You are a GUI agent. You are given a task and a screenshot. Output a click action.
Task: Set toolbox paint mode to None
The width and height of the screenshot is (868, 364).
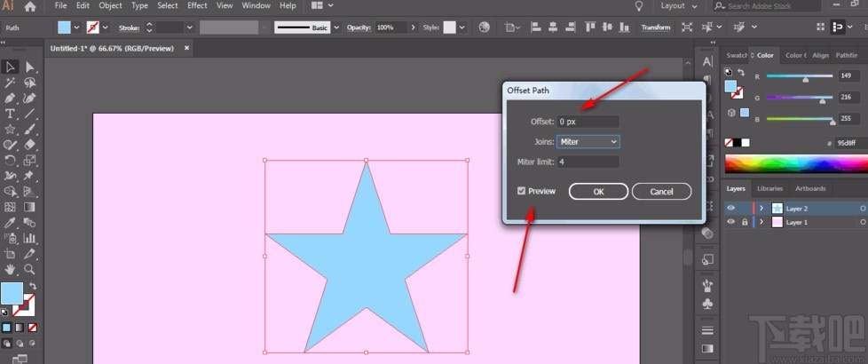click(x=33, y=328)
